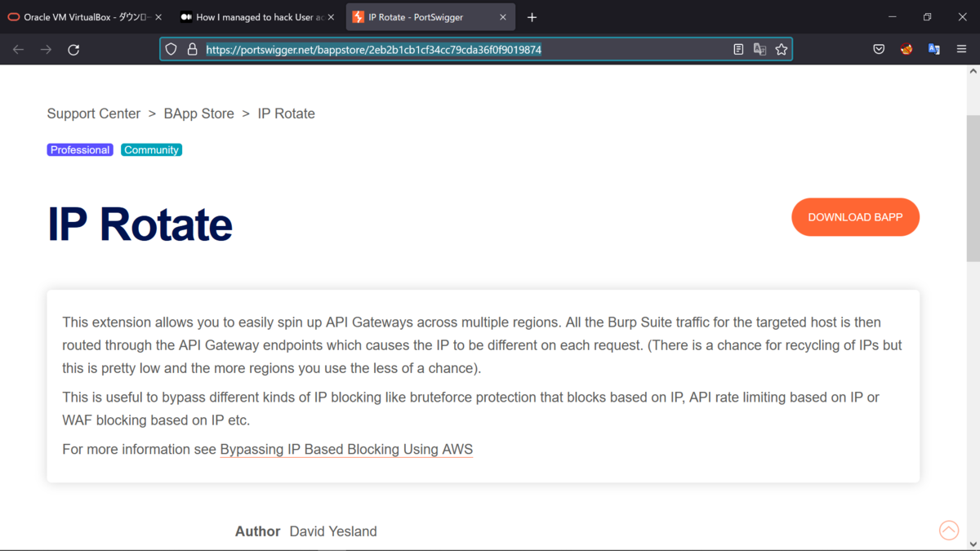980x551 pixels.
Task: Open tracking protection shield icon
Action: 171,50
